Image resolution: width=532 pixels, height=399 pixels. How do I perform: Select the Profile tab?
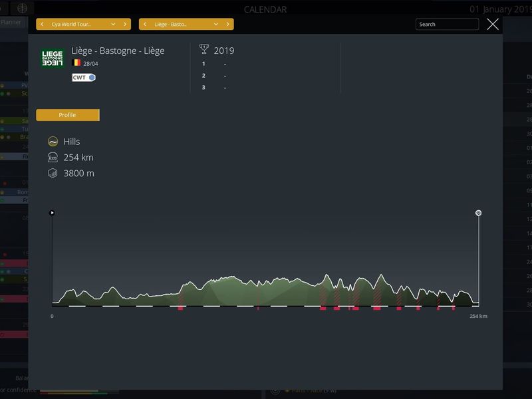click(x=68, y=115)
